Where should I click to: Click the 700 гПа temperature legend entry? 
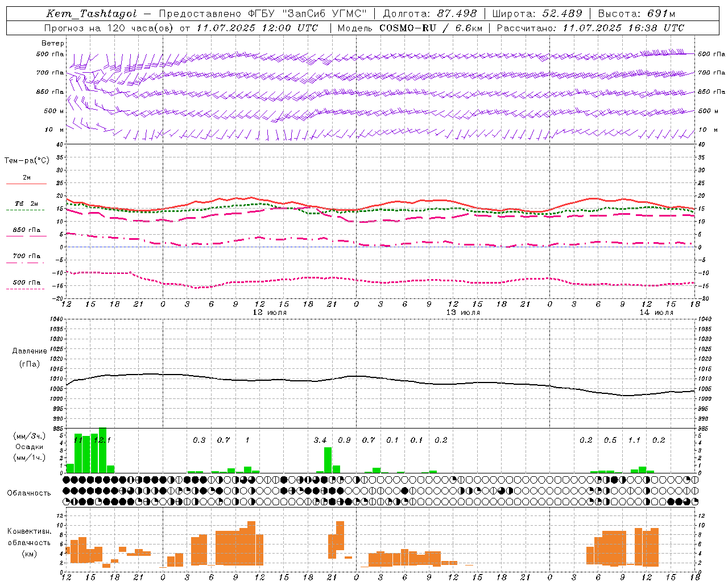(x=26, y=256)
